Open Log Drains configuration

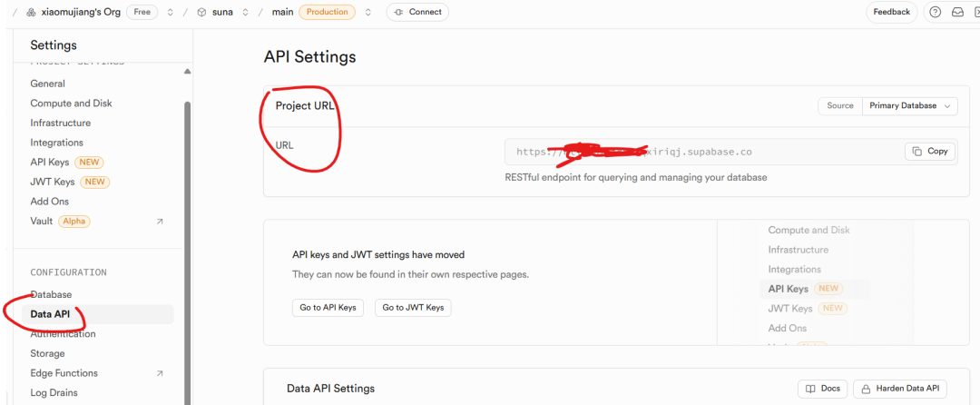[54, 393]
